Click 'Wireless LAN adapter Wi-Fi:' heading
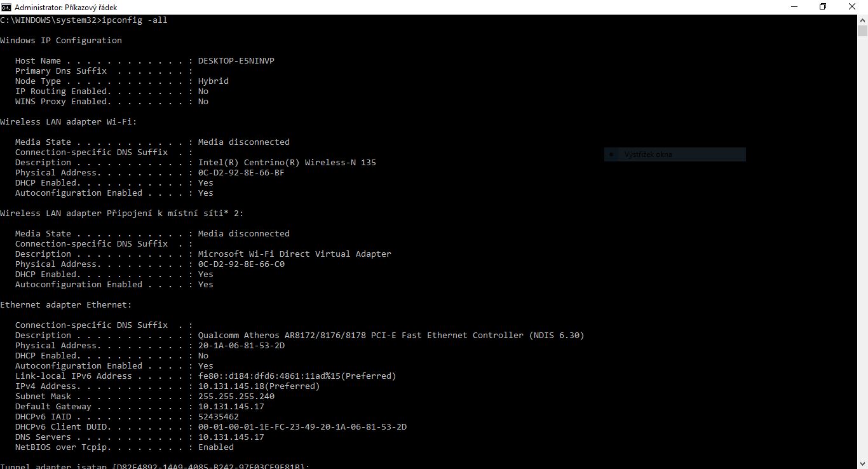 pos(69,122)
